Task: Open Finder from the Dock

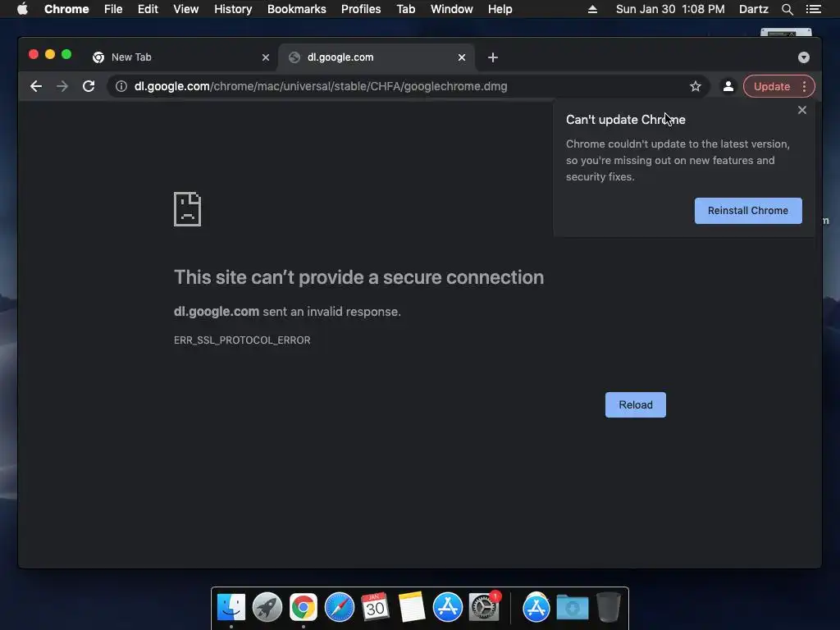Action: 231,608
